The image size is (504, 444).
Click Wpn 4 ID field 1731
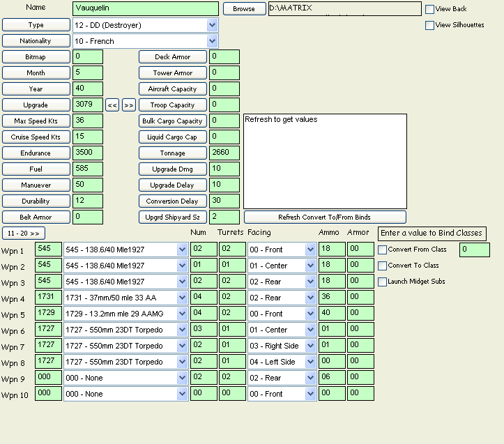48,298
